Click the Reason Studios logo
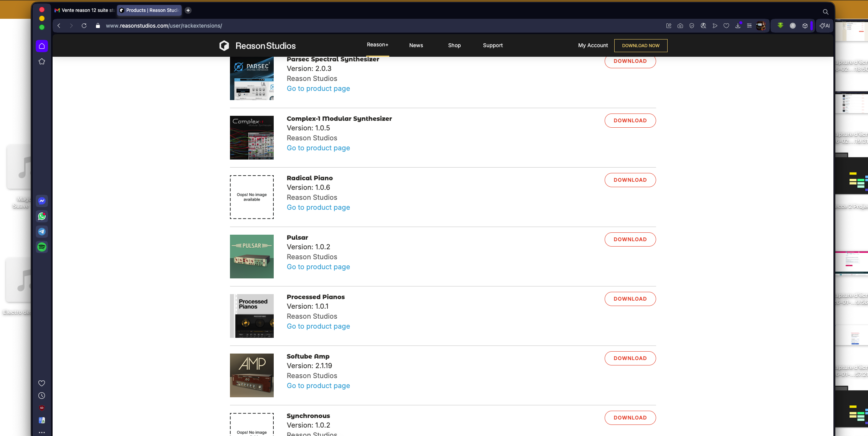This screenshot has width=868, height=436. coord(257,46)
